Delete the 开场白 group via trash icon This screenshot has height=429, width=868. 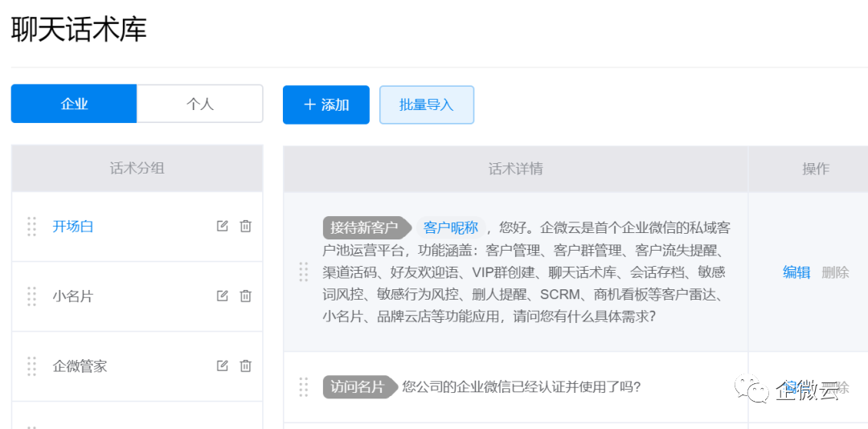coord(245,226)
